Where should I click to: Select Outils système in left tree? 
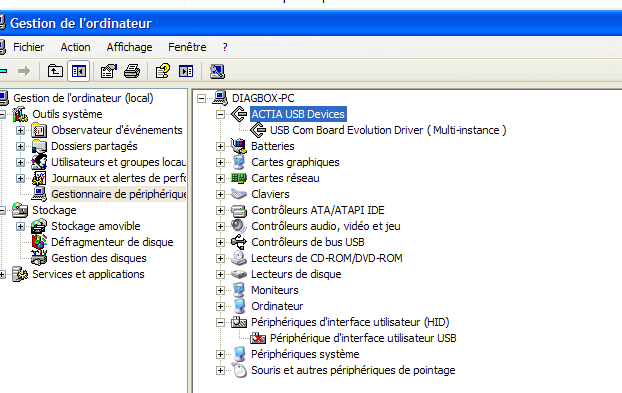click(x=67, y=114)
